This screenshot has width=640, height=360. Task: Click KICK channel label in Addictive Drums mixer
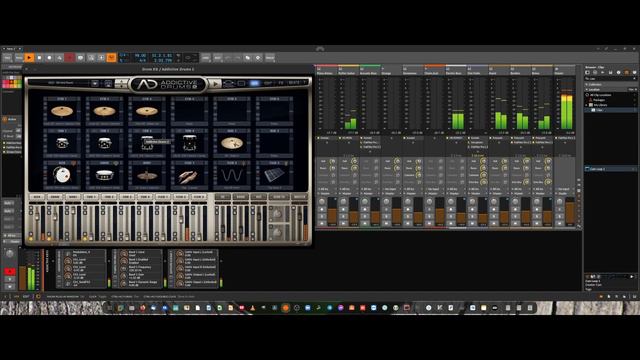click(36, 197)
